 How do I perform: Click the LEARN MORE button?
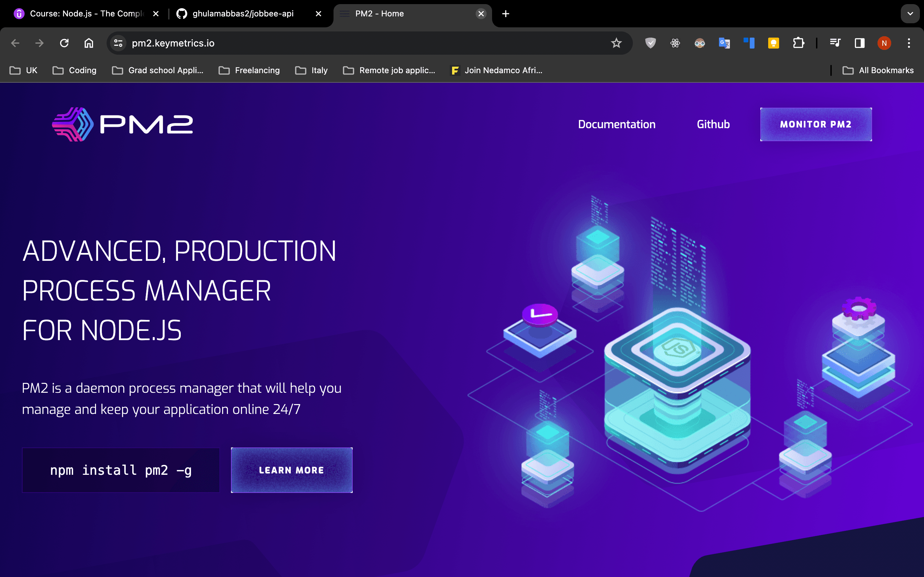click(x=291, y=470)
